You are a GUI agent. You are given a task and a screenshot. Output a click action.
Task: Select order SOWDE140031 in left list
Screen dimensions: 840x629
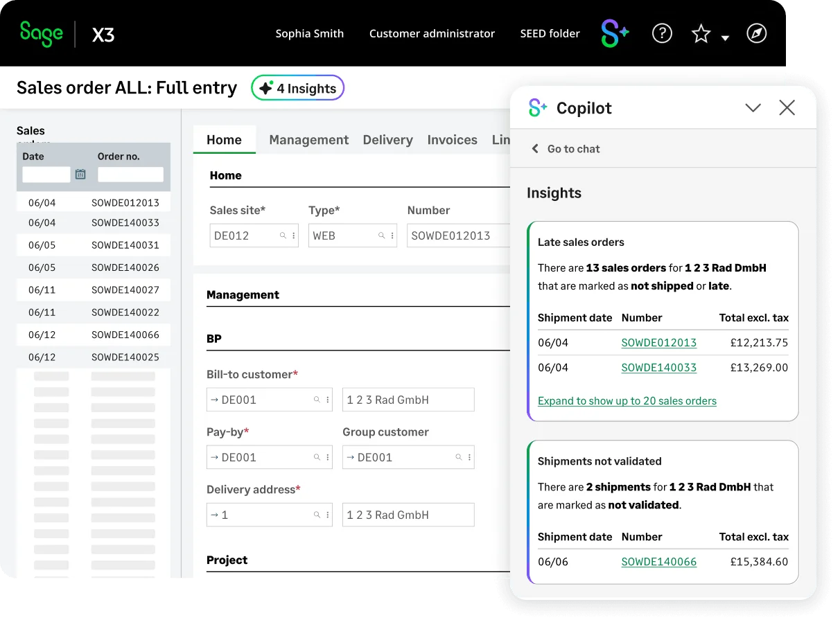click(x=94, y=245)
